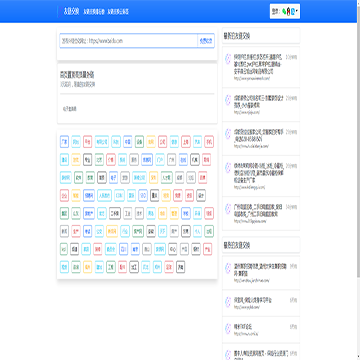Open the title of the topmost three-line sidebar listing
This screenshot has height=360, width=360.
tap(258, 64)
